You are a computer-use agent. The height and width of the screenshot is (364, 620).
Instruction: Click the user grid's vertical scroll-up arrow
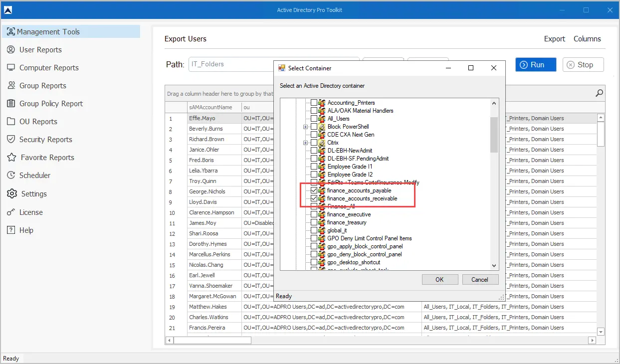pyautogui.click(x=601, y=118)
